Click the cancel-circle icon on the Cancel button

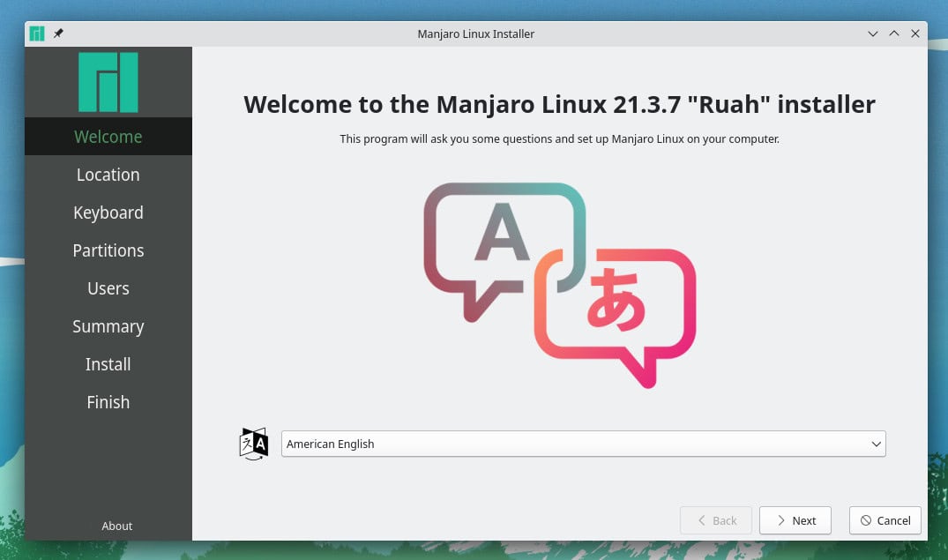[866, 520]
